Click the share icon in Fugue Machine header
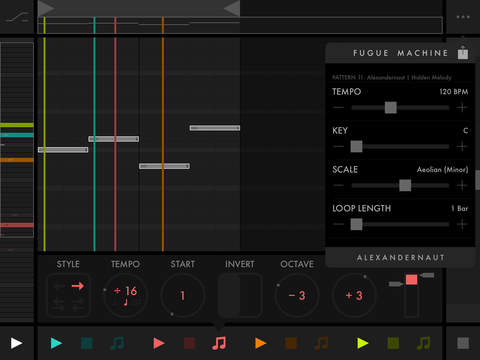This screenshot has width=480, height=360. pos(463,52)
